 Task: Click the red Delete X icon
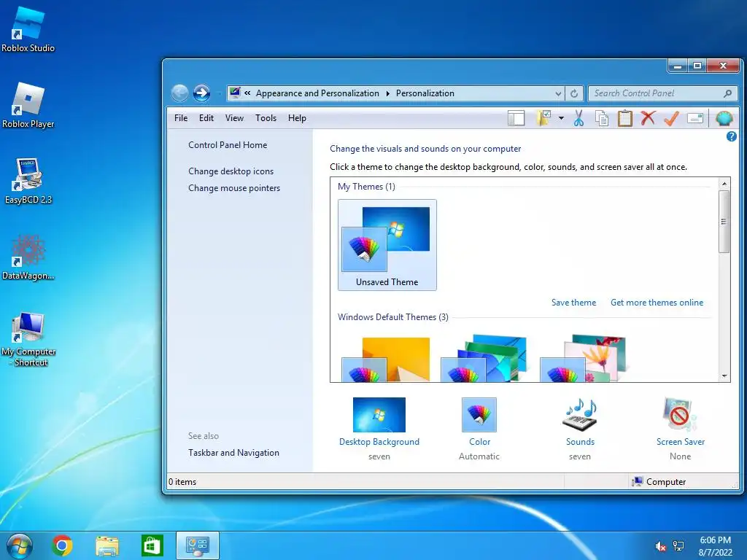click(648, 117)
